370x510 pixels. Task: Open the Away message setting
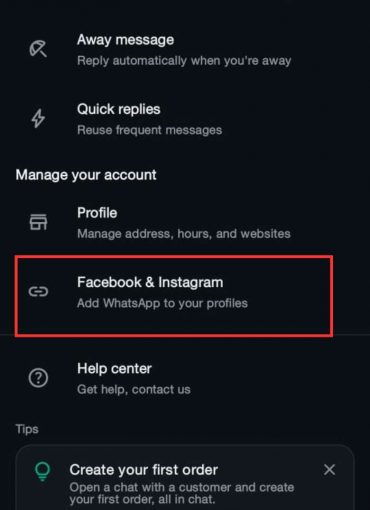click(x=185, y=50)
